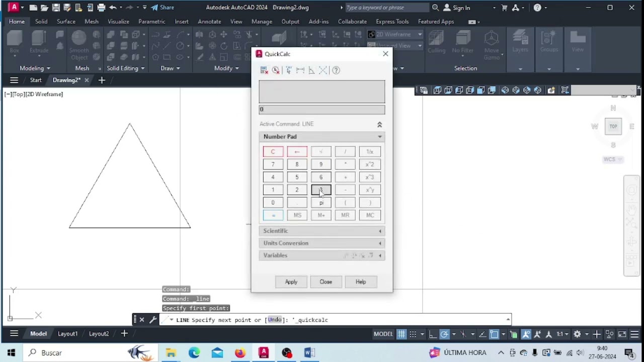This screenshot has height=362, width=644.
Task: Collapse QuickCalc with the double-chevron button
Action: (379, 124)
